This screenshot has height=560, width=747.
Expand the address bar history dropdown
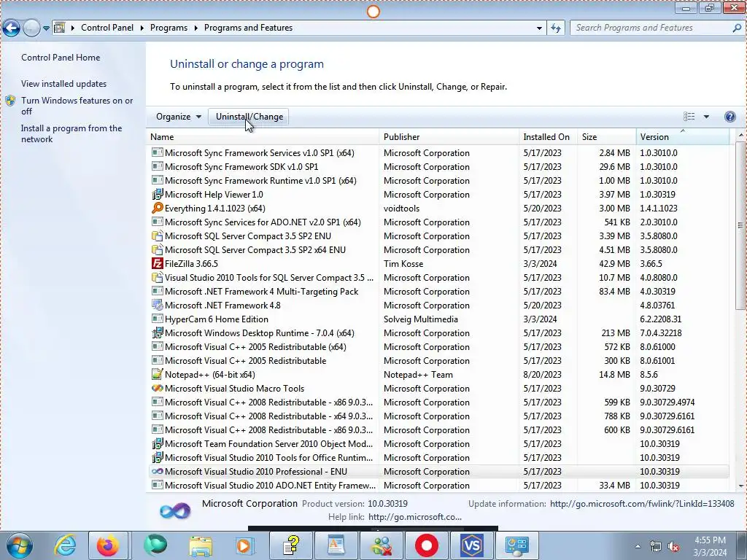(x=539, y=28)
